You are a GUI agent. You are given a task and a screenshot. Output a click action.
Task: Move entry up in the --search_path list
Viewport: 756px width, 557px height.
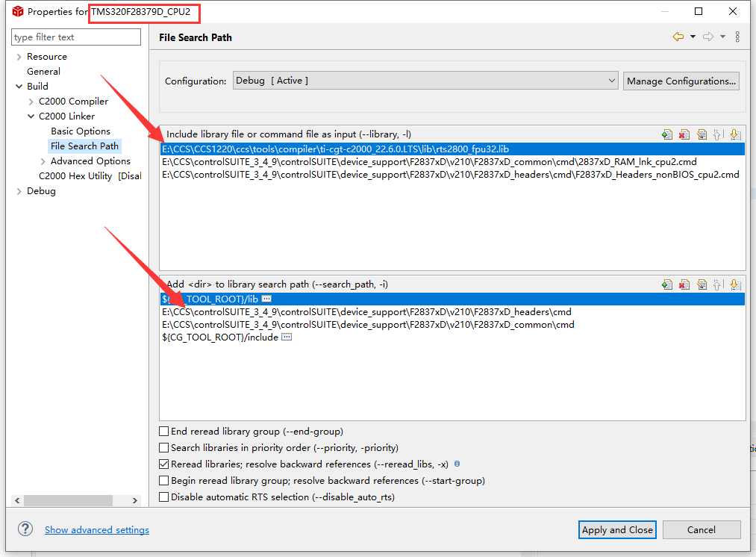[718, 284]
